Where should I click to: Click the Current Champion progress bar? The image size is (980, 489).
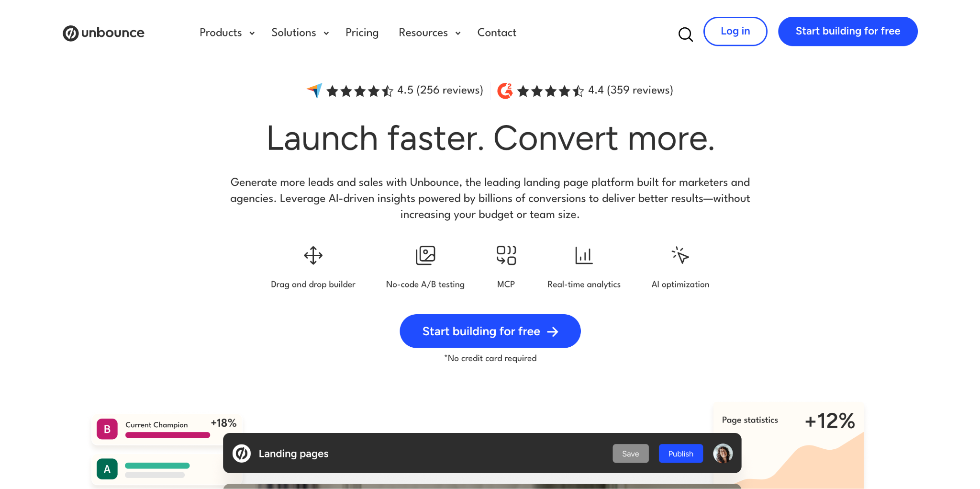(x=167, y=435)
